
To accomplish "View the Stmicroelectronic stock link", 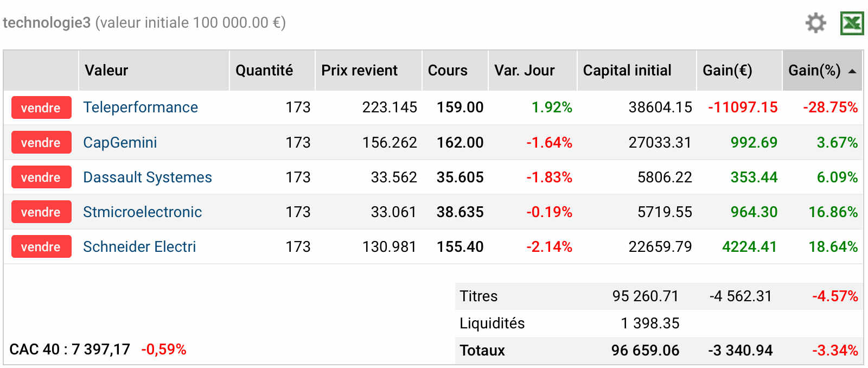I will click(142, 212).
